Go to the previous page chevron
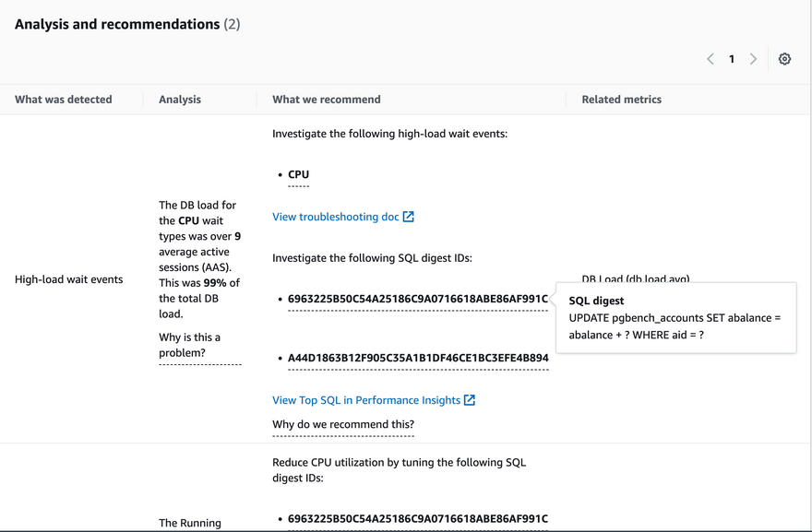 point(710,59)
